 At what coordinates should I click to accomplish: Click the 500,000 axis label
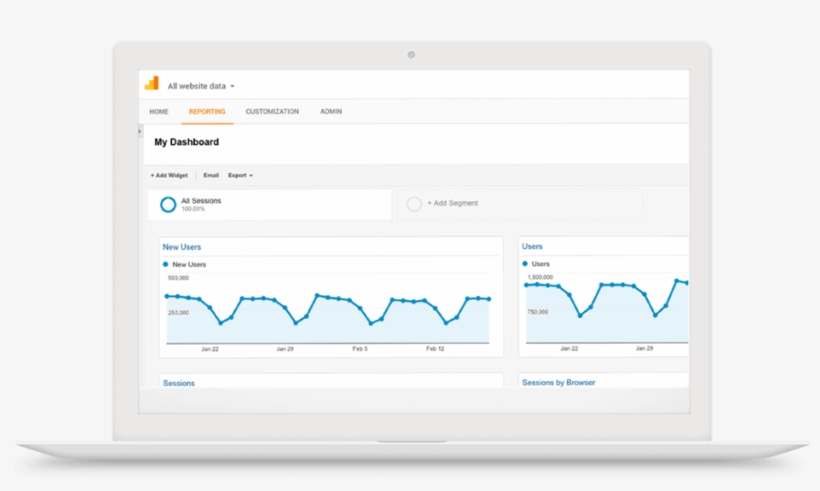(178, 278)
